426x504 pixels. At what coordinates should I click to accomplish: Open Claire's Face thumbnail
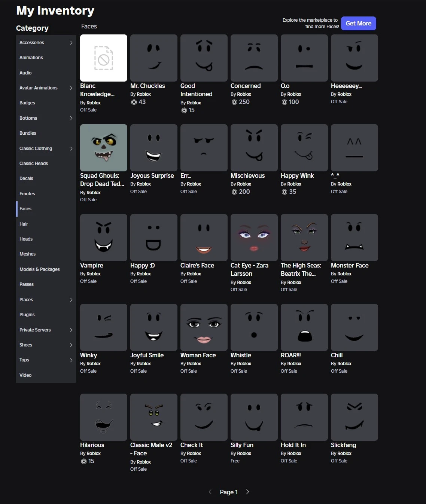click(x=204, y=238)
